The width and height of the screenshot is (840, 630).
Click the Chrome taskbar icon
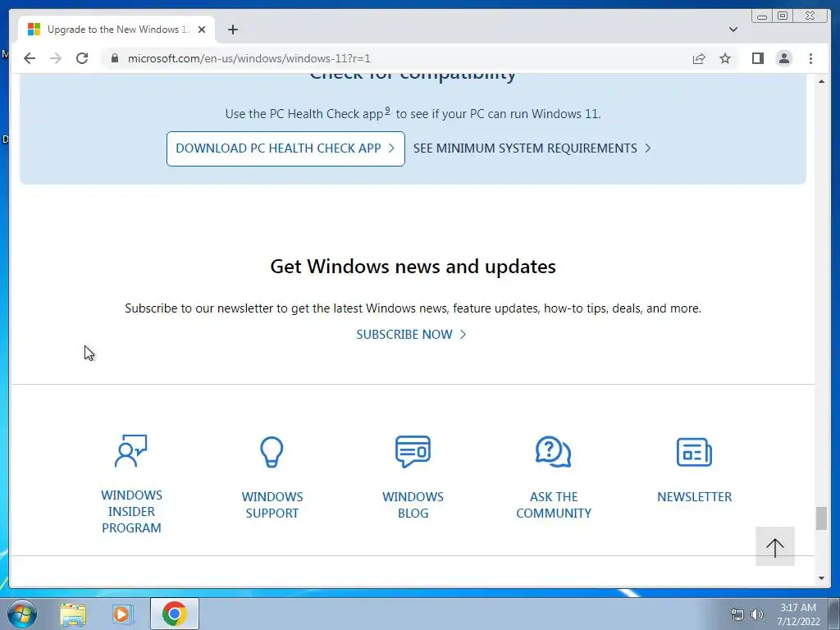point(174,614)
